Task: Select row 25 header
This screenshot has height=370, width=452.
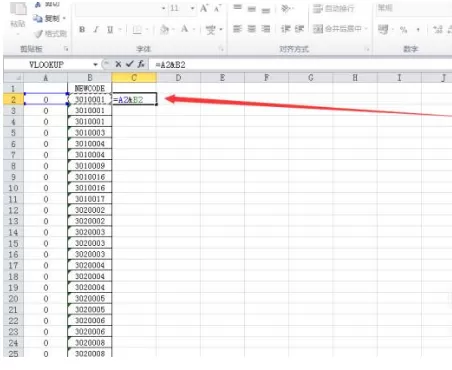Action: coord(13,353)
